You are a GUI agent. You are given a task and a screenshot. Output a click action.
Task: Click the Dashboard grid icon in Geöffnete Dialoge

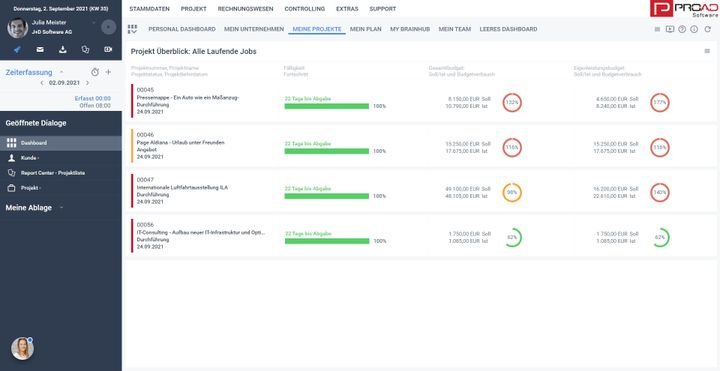(12, 143)
